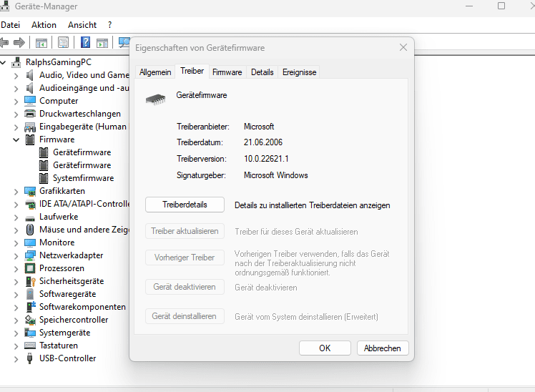Select the Systemfirmware tree entry
Screen dimensions: 535x392
[83, 178]
